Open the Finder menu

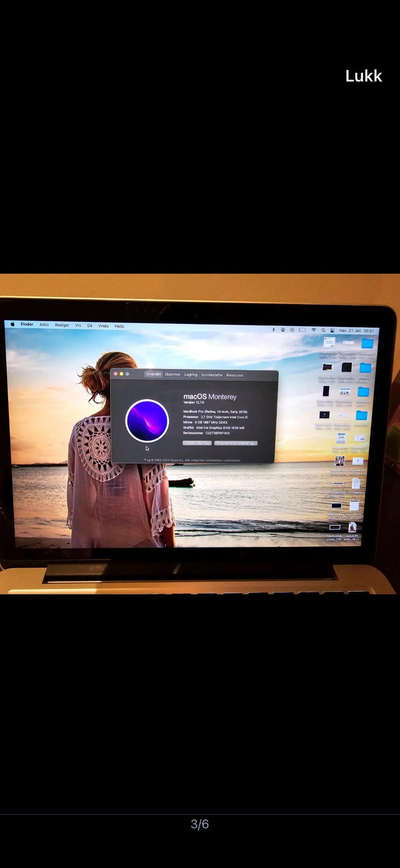tap(27, 324)
